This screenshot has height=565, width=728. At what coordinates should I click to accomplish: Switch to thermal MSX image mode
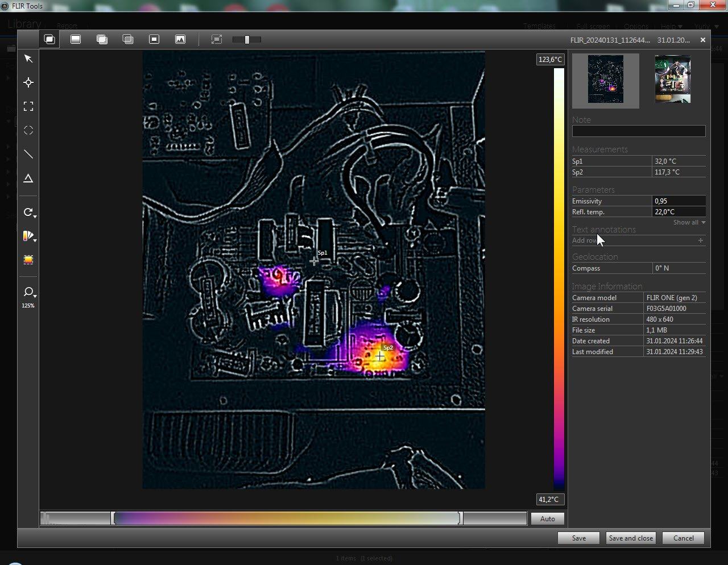50,39
